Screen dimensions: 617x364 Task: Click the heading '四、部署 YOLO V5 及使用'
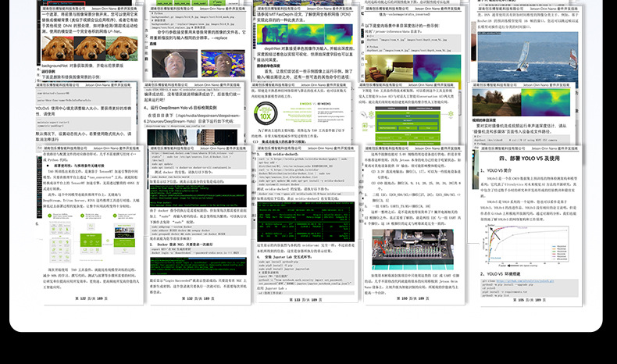click(x=529, y=159)
